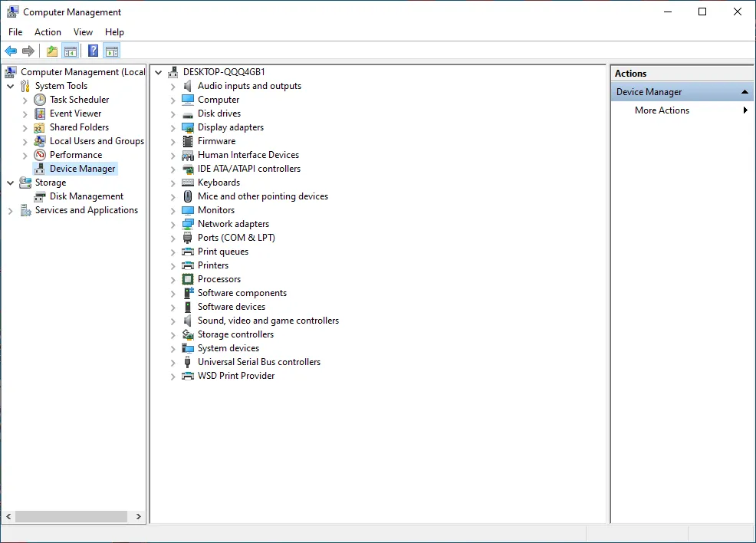Click the Back arrow toolbar icon
Viewport: 756px width, 543px height.
[11, 51]
